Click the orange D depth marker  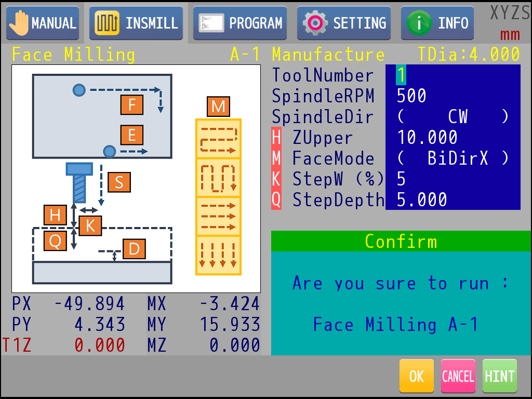click(x=134, y=249)
